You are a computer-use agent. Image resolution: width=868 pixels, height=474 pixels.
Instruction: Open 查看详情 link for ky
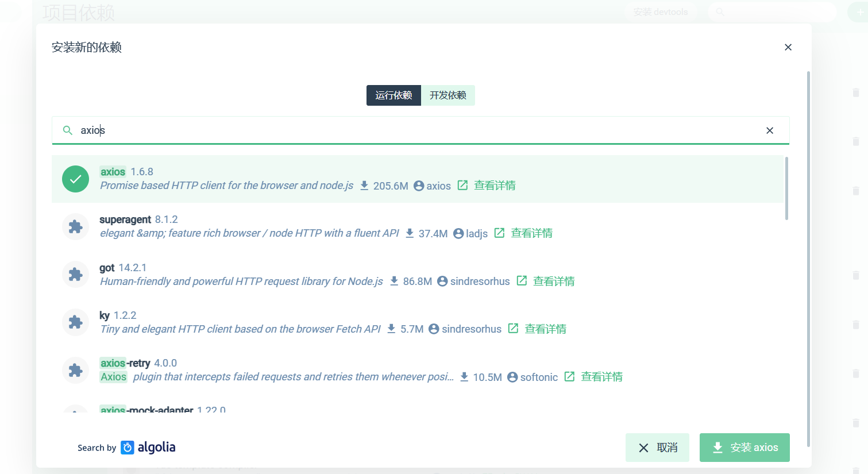pos(546,329)
